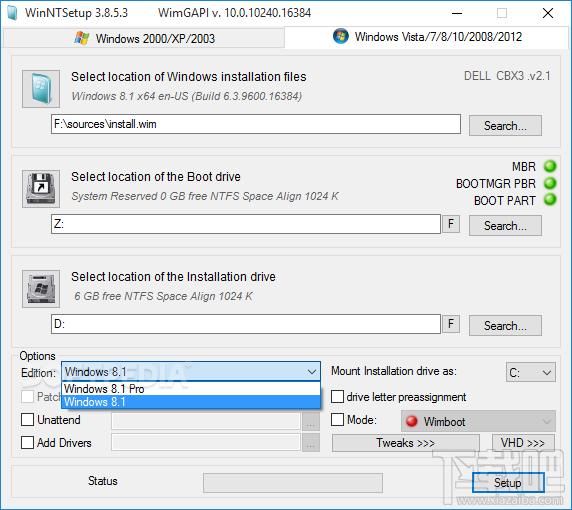The image size is (572, 510).
Task: Minimize the WinNTSetup window
Action: tap(457, 13)
